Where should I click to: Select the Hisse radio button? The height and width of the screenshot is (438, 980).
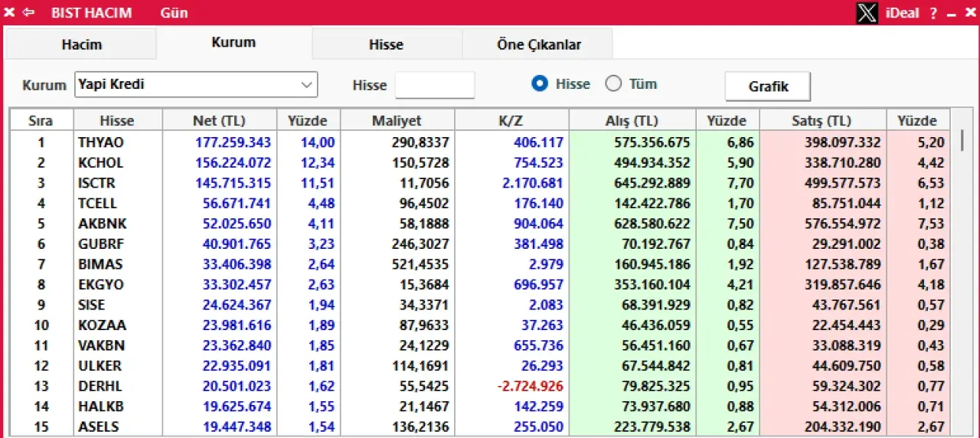click(540, 84)
